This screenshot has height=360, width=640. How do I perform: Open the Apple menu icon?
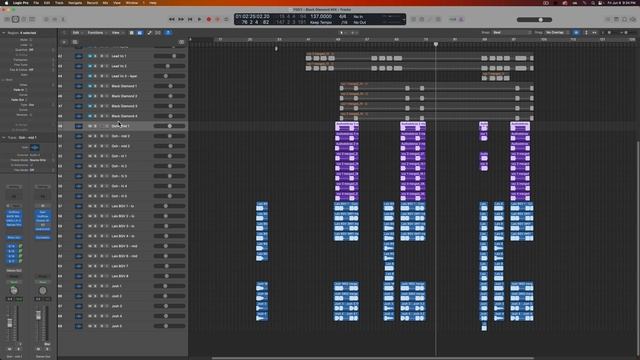6,3
